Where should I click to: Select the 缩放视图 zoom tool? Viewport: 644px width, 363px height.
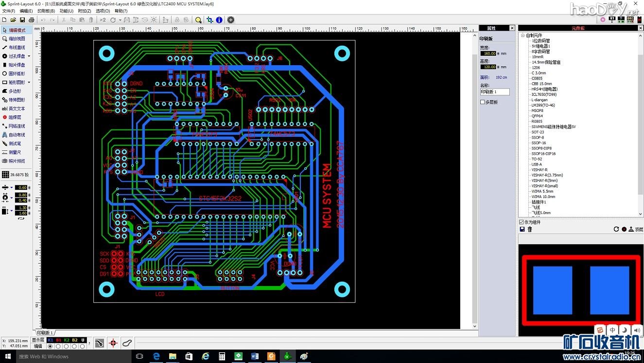[x=17, y=39]
